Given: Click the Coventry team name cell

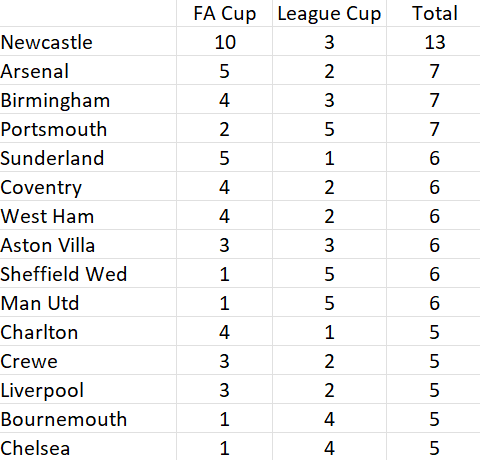Looking at the screenshot, I should pyautogui.click(x=88, y=186).
